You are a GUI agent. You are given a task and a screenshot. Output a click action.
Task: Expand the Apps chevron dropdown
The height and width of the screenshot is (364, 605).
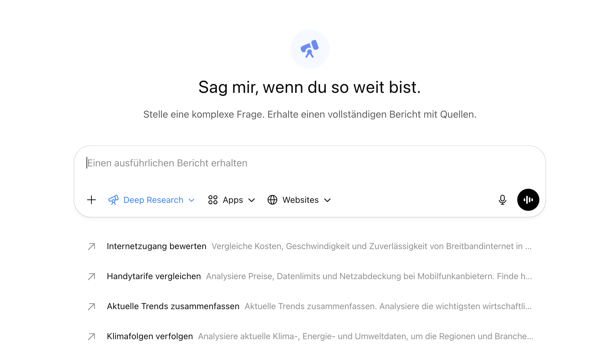pyautogui.click(x=252, y=200)
